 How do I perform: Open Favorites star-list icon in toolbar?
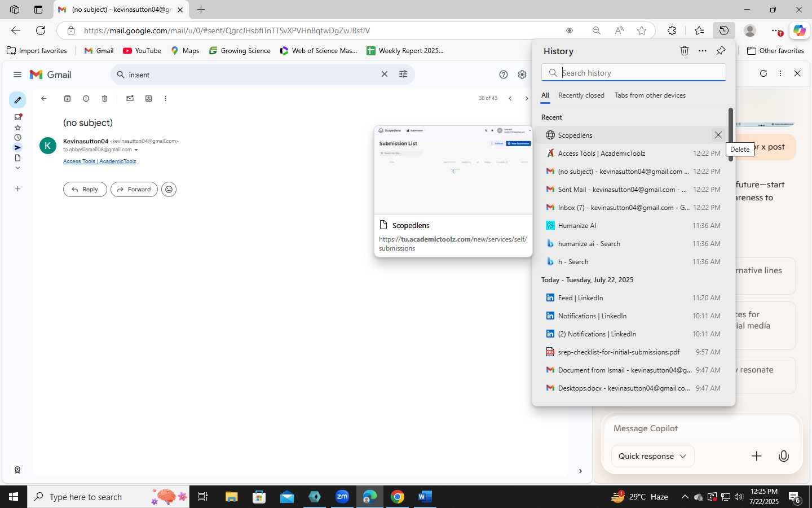[699, 30]
